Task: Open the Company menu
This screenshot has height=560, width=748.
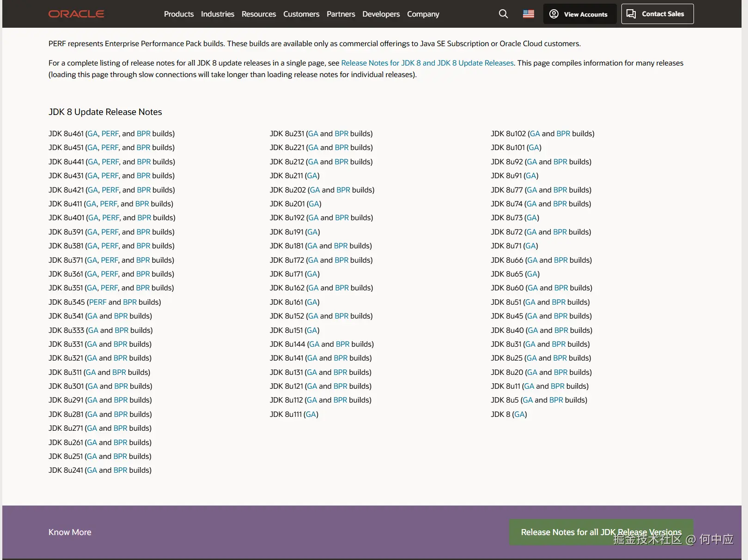Action: point(423,14)
